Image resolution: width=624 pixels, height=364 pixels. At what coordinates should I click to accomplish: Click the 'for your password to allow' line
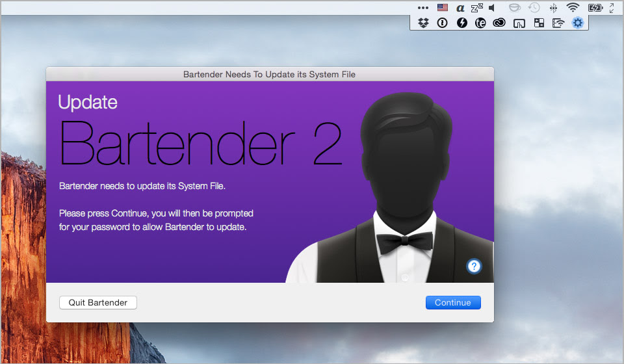coord(153,227)
